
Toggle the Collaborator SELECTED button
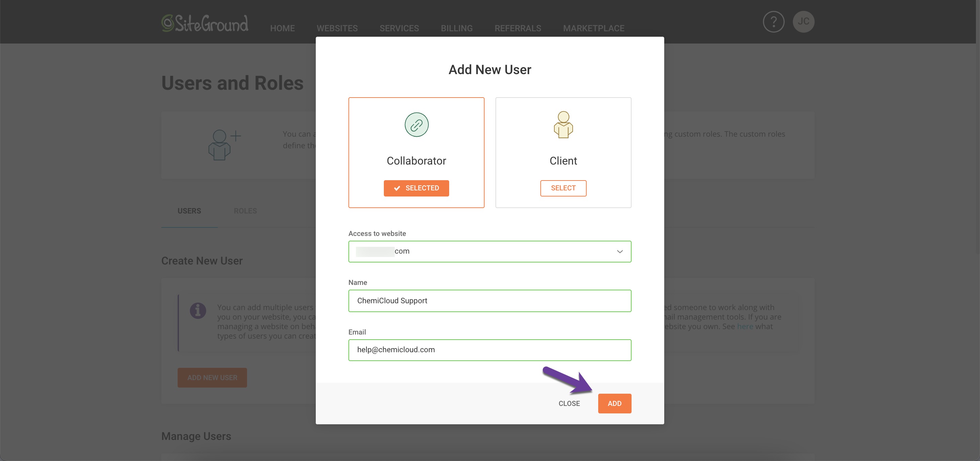tap(416, 188)
